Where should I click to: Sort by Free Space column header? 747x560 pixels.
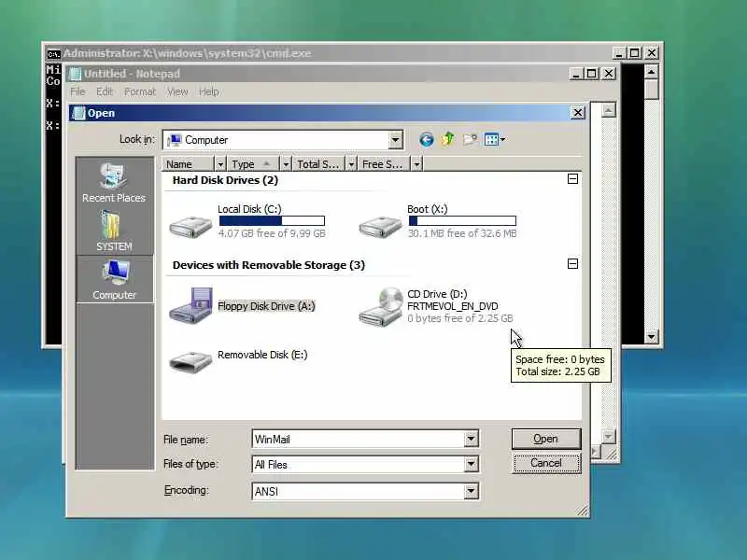coord(385,164)
